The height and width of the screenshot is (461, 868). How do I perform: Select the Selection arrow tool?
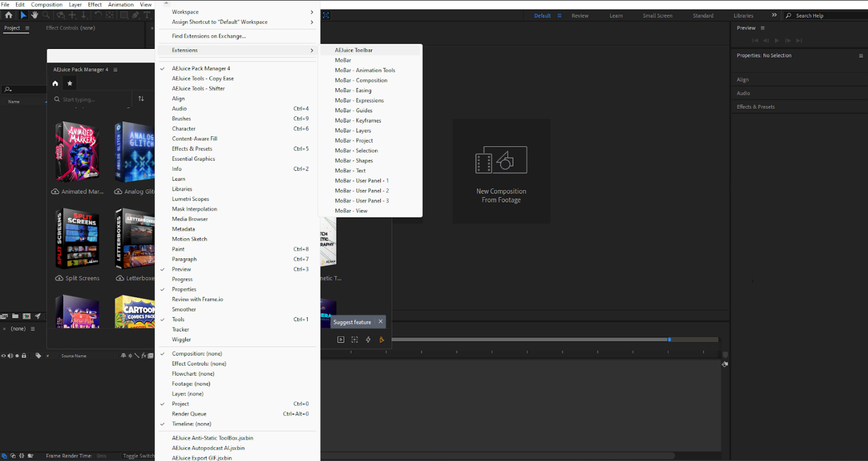tap(24, 15)
